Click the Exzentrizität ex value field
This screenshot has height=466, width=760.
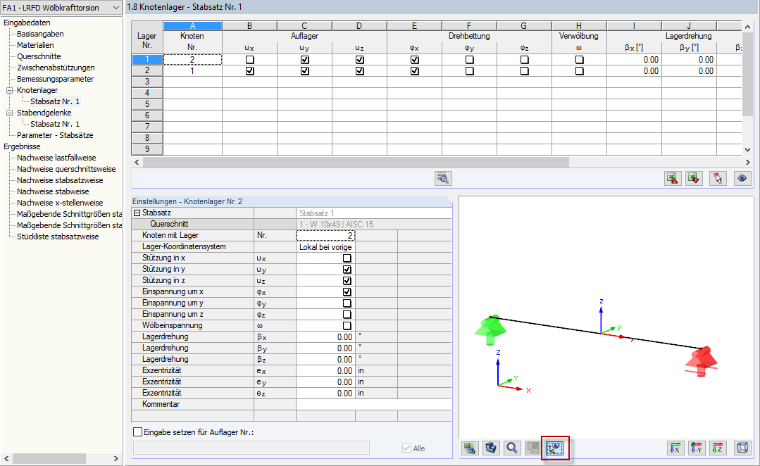point(326,370)
